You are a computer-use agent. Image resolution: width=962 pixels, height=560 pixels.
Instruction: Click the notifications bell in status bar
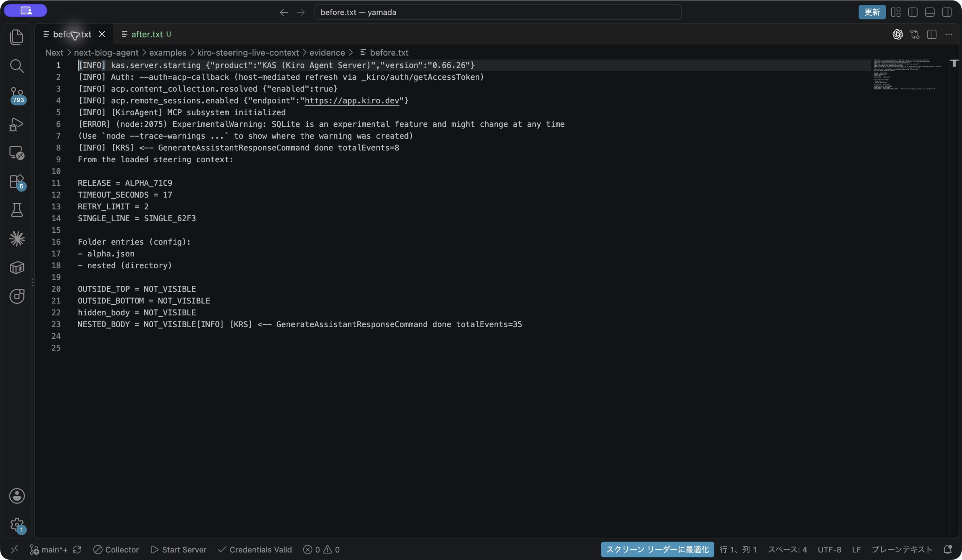947,549
